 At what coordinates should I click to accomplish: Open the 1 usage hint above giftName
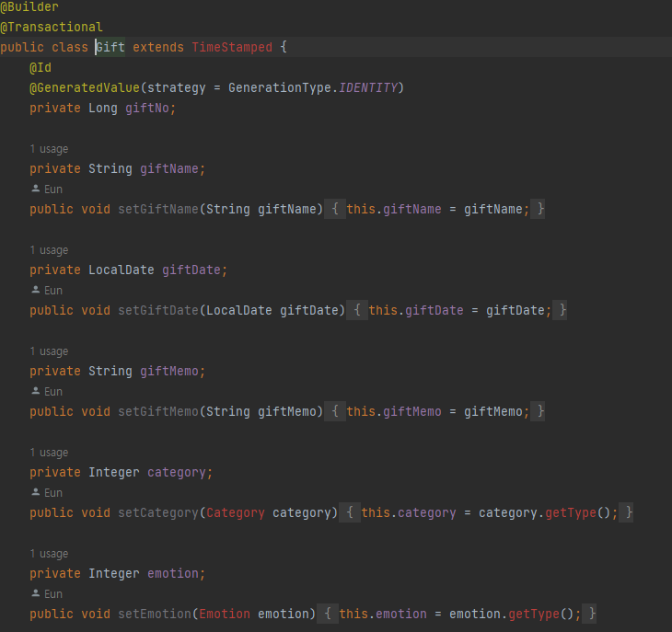(x=49, y=149)
